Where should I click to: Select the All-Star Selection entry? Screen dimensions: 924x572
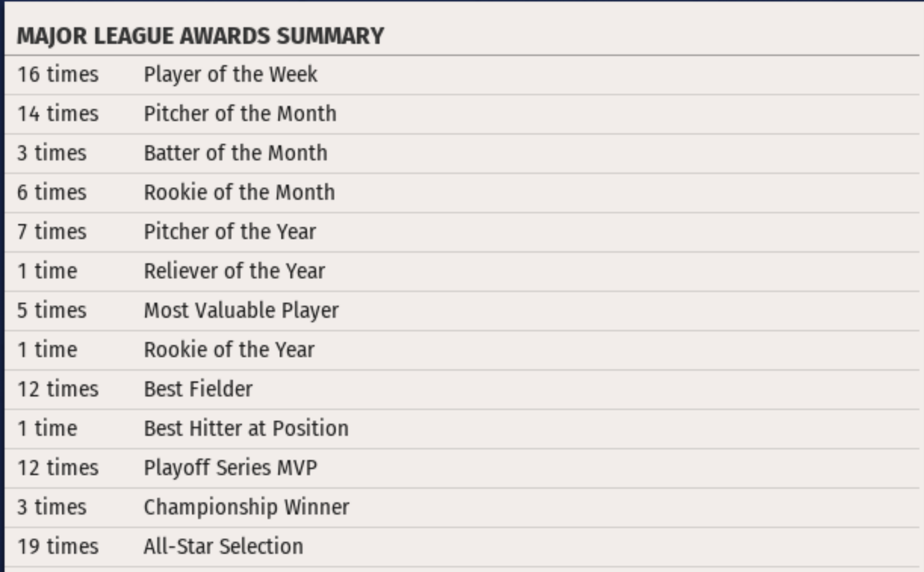pos(223,546)
